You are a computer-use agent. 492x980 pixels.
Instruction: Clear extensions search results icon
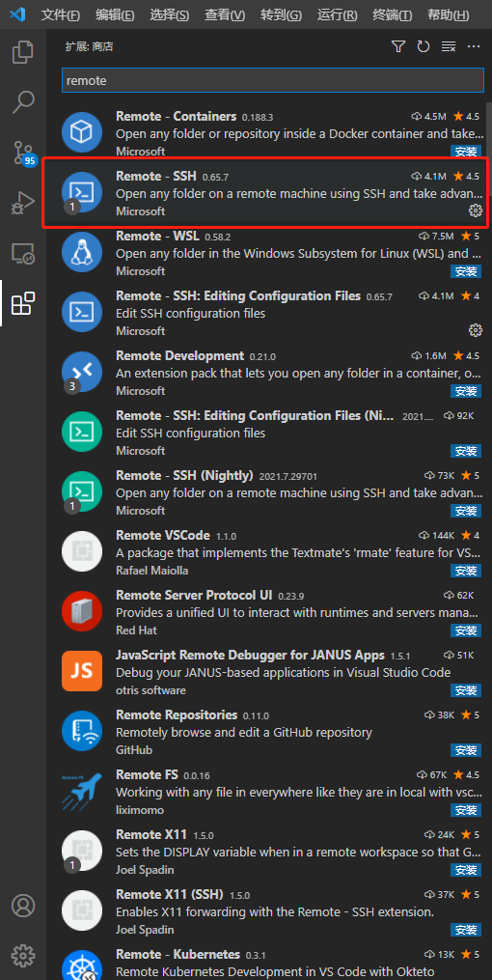[x=449, y=46]
